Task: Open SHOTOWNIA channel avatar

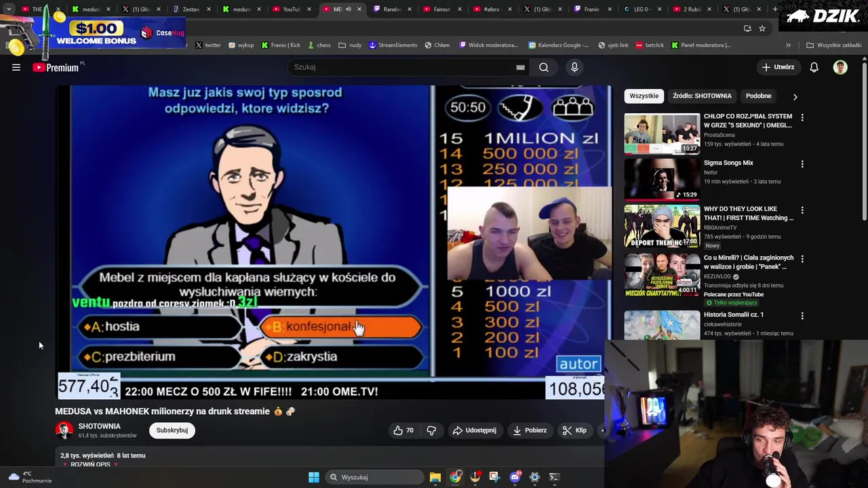Action: coord(64,430)
